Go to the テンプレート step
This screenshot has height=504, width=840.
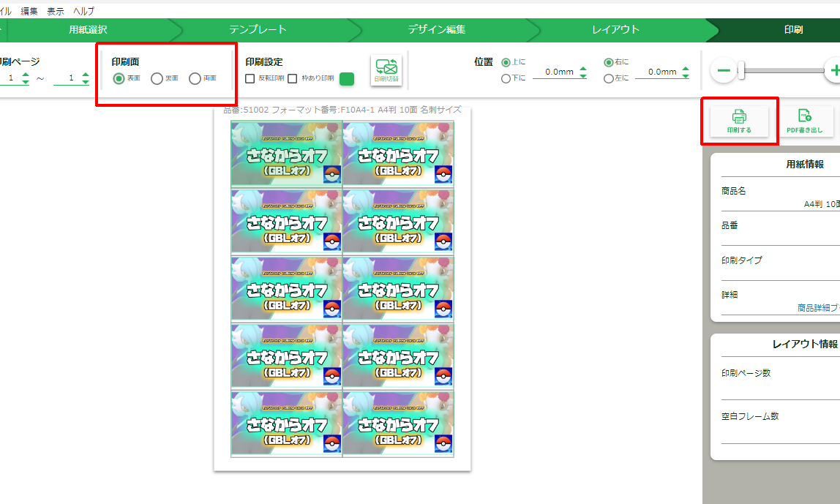tap(258, 30)
